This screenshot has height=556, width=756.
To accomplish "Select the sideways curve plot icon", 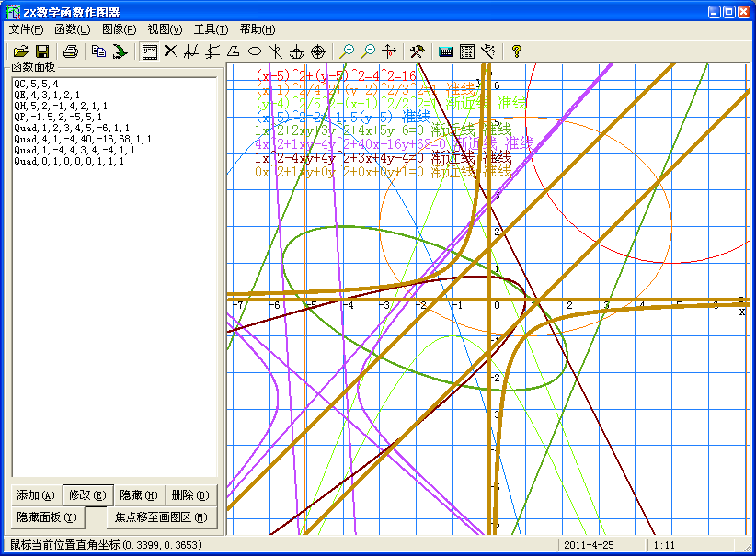I will coord(212,51).
